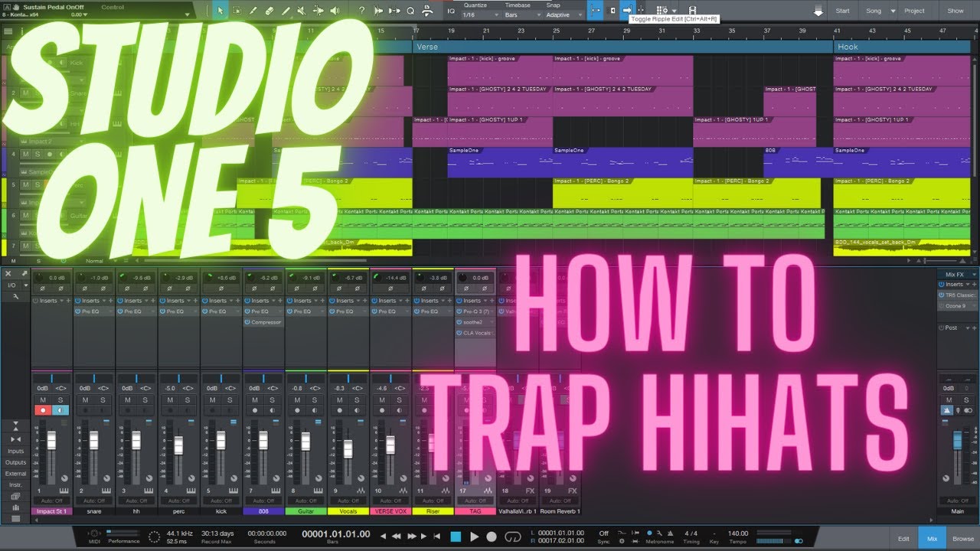Click the Toggle Ripple Edit icon
Screen dimensions: 980x551
click(627, 10)
